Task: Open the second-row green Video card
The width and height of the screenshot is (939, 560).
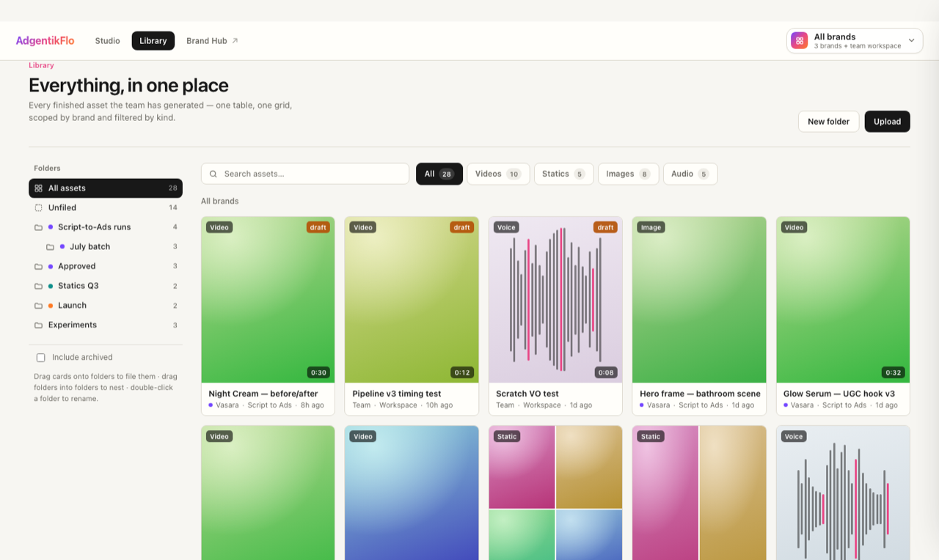Action: click(x=268, y=493)
